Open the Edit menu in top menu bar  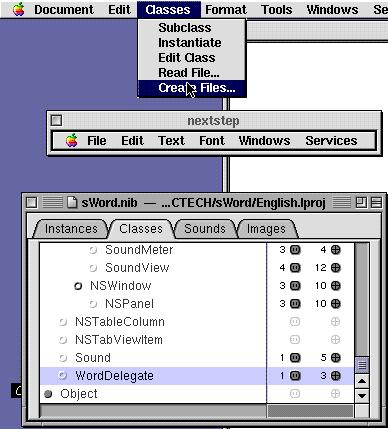(x=119, y=10)
